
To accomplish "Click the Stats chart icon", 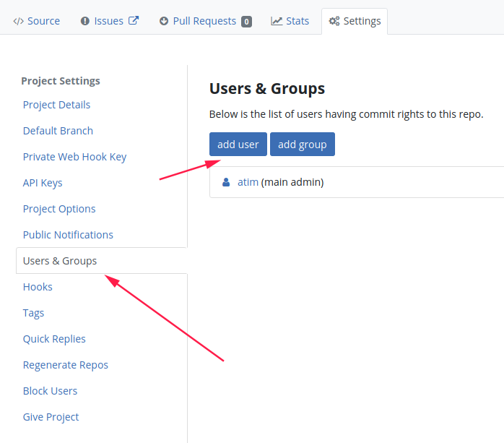I will (x=277, y=21).
